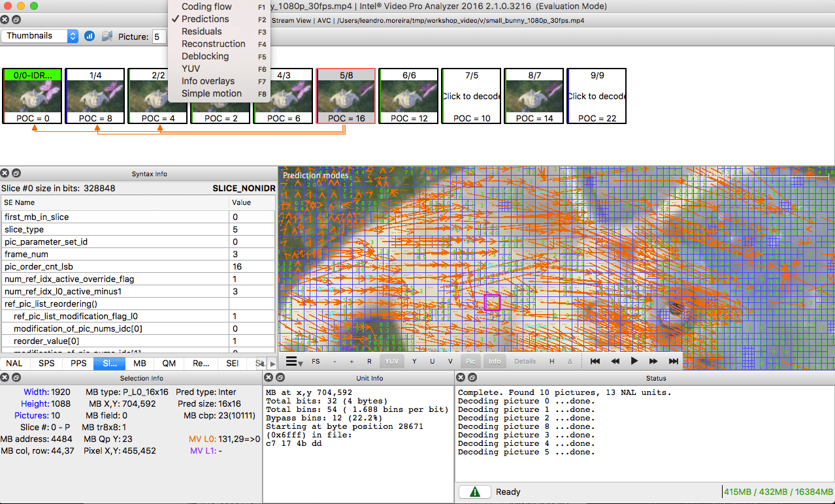Select the U channel view icon
Screen dimensions: 835x504
pos(431,360)
